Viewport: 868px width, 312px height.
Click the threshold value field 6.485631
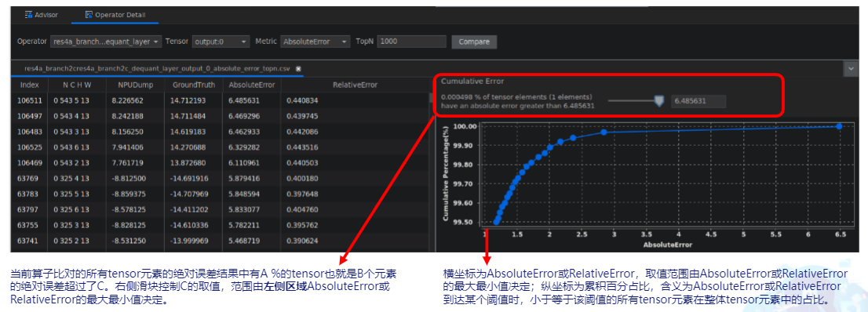[698, 101]
